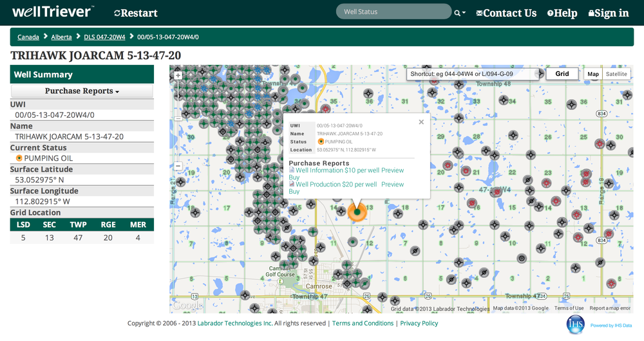The width and height of the screenshot is (644, 341).
Task: Preview the Well Information report
Action: tap(392, 170)
